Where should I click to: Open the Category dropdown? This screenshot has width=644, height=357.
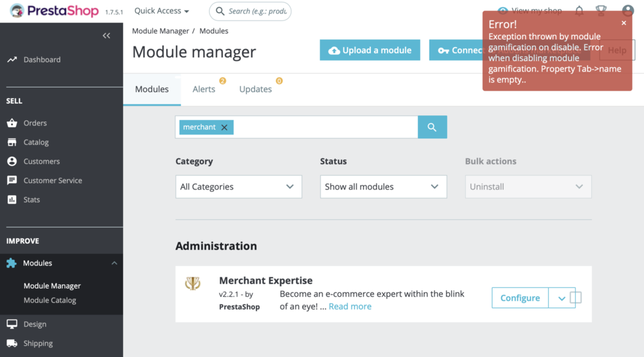point(238,187)
